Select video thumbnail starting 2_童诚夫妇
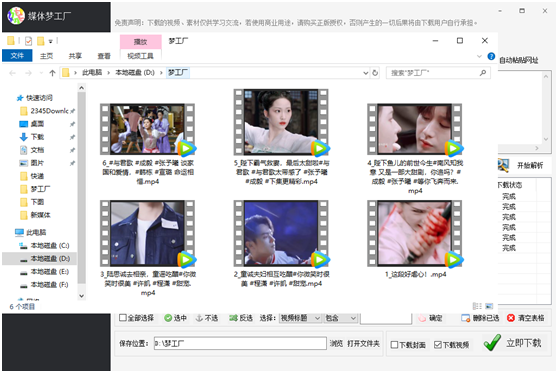The image size is (558, 373). point(281,233)
